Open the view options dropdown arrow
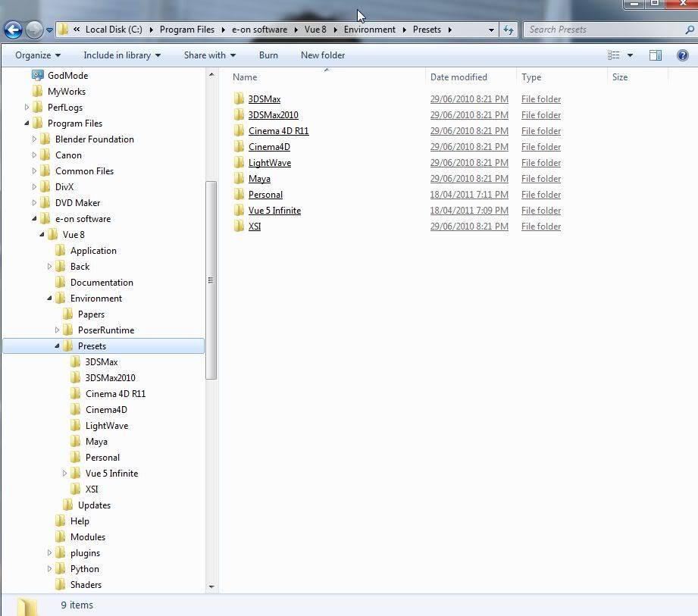Screen dimensions: 698x616 pyautogui.click(x=630, y=55)
